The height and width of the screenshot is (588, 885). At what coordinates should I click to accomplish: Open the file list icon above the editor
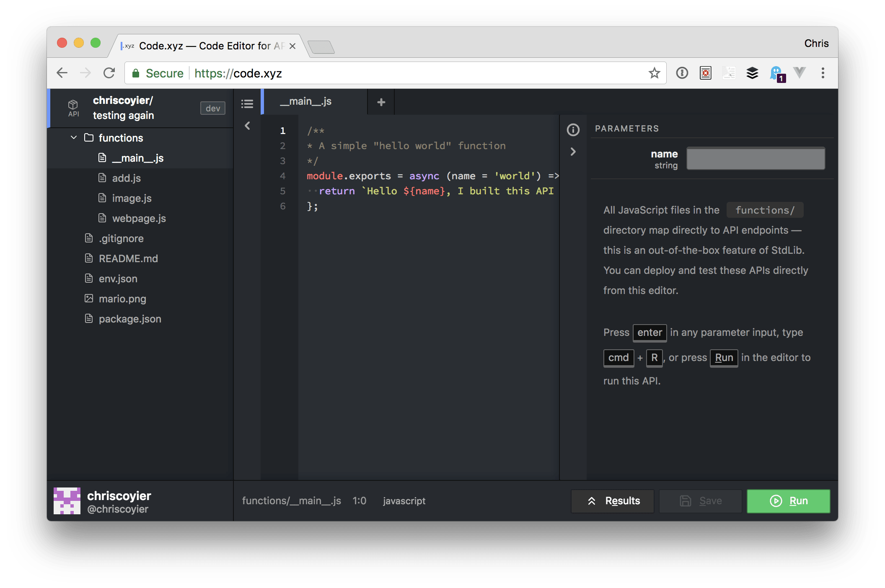pos(247,103)
